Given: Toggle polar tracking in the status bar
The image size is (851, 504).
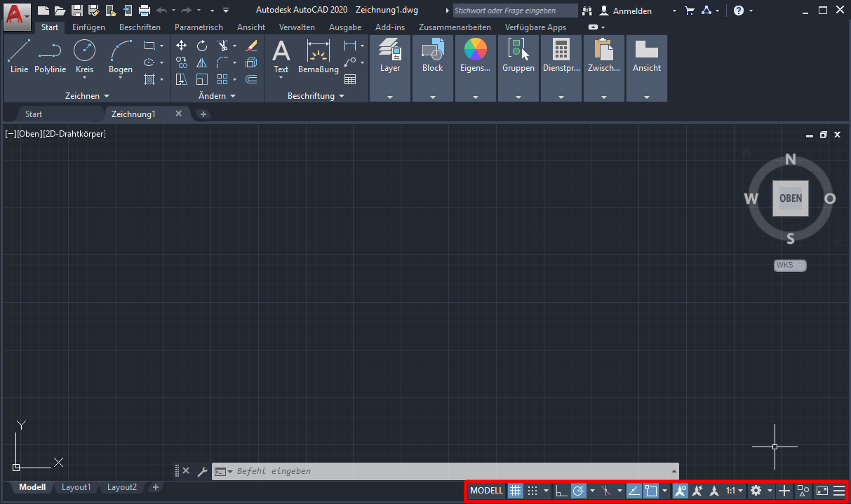Looking at the screenshot, I should pyautogui.click(x=579, y=491).
